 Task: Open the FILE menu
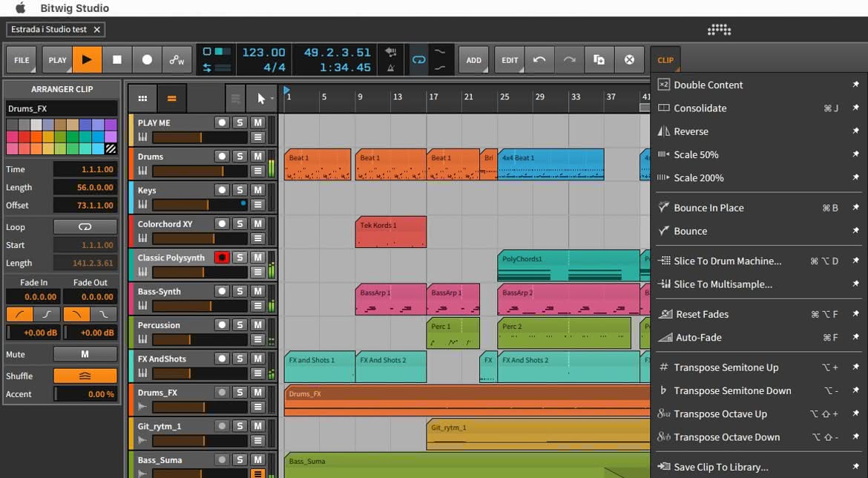(22, 60)
